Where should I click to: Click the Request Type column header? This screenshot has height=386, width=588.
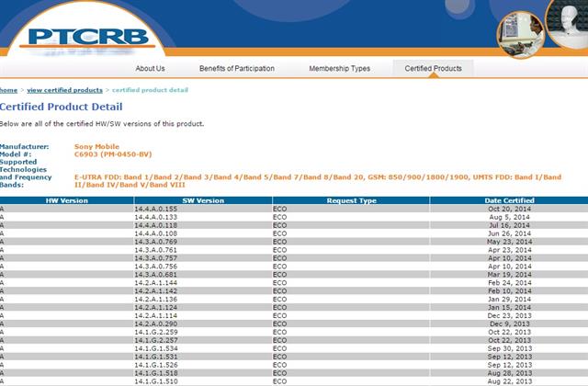pos(351,200)
